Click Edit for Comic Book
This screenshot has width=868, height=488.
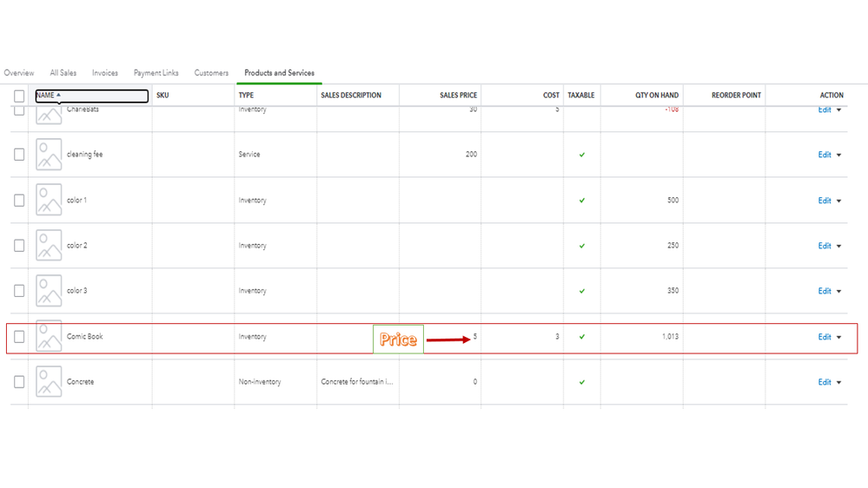[825, 337]
